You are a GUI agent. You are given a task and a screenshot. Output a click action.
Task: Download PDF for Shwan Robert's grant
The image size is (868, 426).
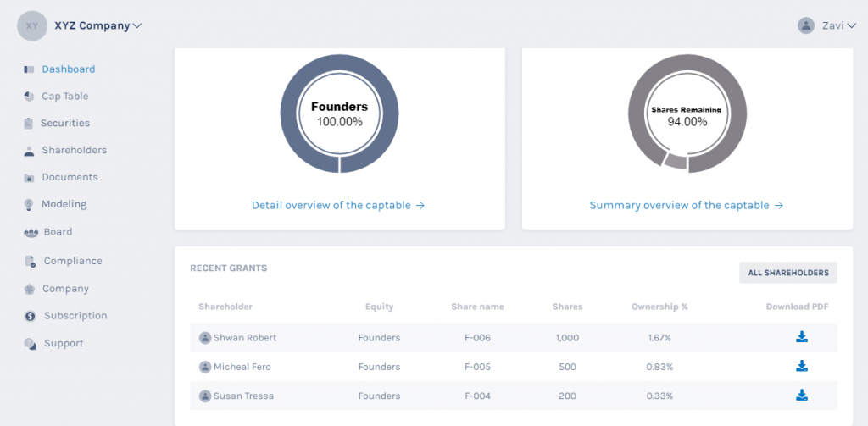[x=801, y=337]
